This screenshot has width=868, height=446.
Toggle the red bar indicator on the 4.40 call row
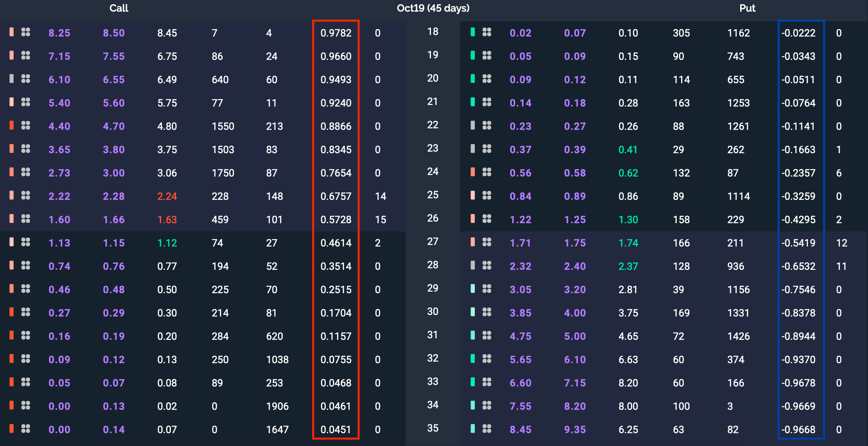(x=12, y=126)
